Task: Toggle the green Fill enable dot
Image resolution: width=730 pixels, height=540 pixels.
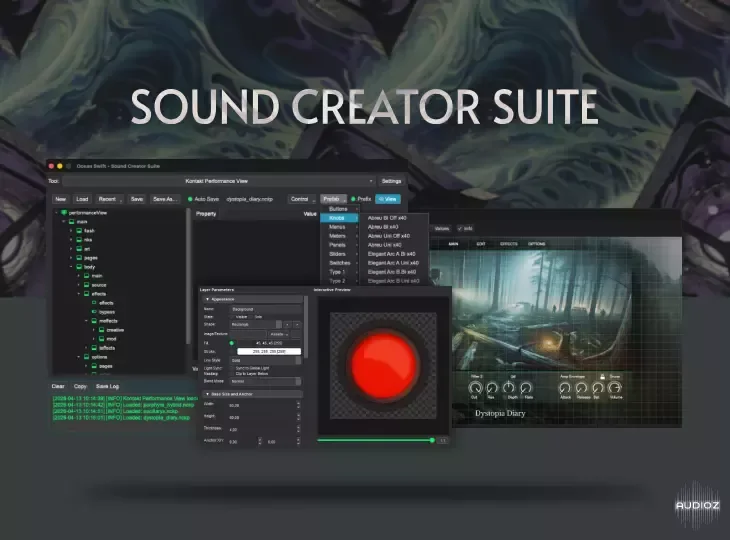Action: [231, 343]
